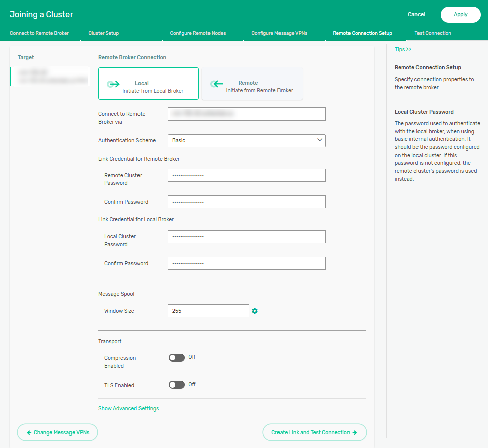
Task: Expand Show Advanced Settings
Action: (x=128, y=408)
